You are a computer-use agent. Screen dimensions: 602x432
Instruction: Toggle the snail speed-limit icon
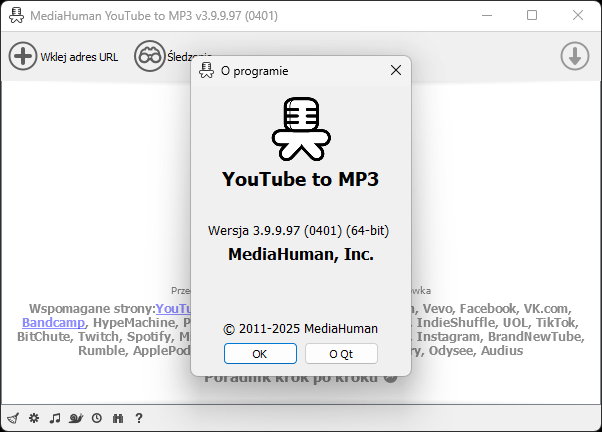76,418
